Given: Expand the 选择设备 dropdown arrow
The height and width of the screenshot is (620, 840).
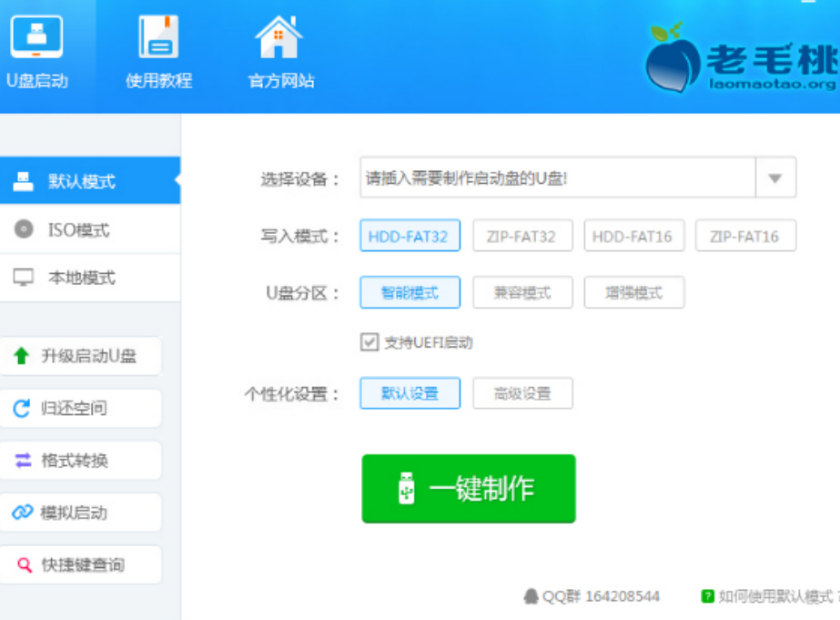Looking at the screenshot, I should point(775,178).
